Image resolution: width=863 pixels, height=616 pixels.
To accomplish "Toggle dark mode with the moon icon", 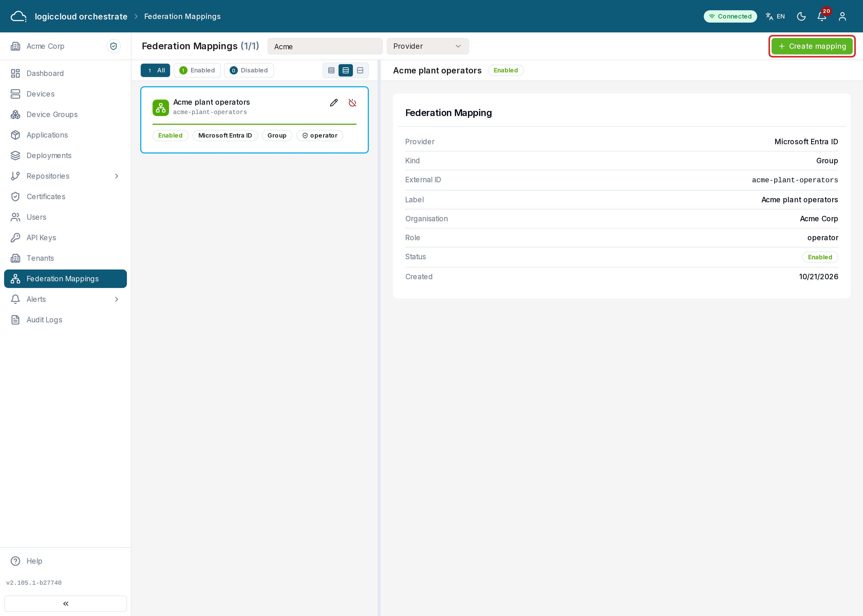I will click(801, 16).
